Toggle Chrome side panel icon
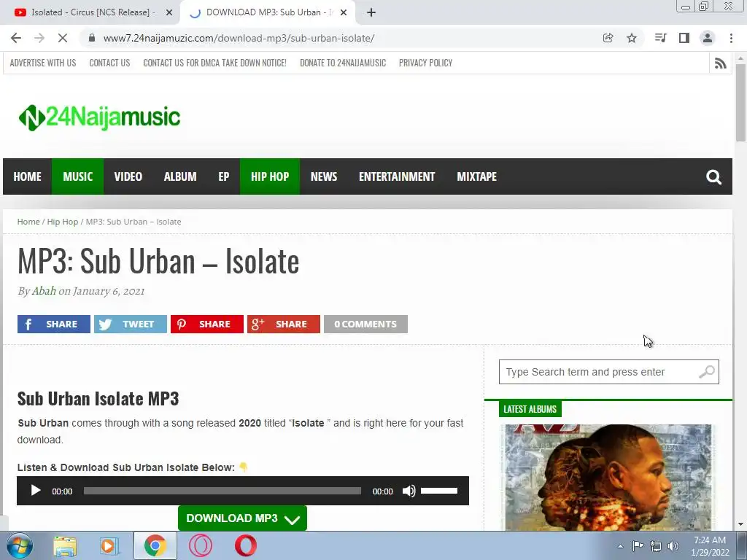The image size is (747, 560). 684,38
